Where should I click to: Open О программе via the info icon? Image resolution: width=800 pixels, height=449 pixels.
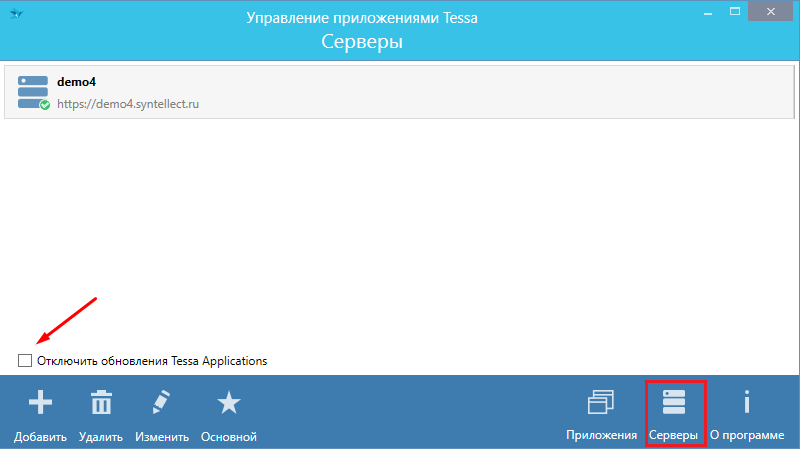coord(745,402)
